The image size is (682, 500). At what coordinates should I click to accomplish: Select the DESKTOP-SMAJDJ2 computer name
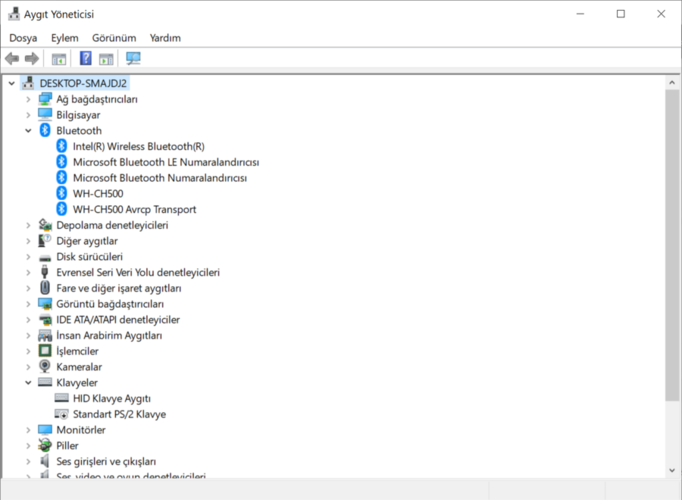coord(83,83)
